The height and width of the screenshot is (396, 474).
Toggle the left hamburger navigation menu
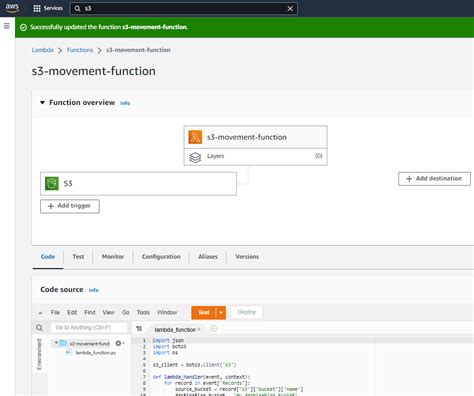(x=7, y=26)
